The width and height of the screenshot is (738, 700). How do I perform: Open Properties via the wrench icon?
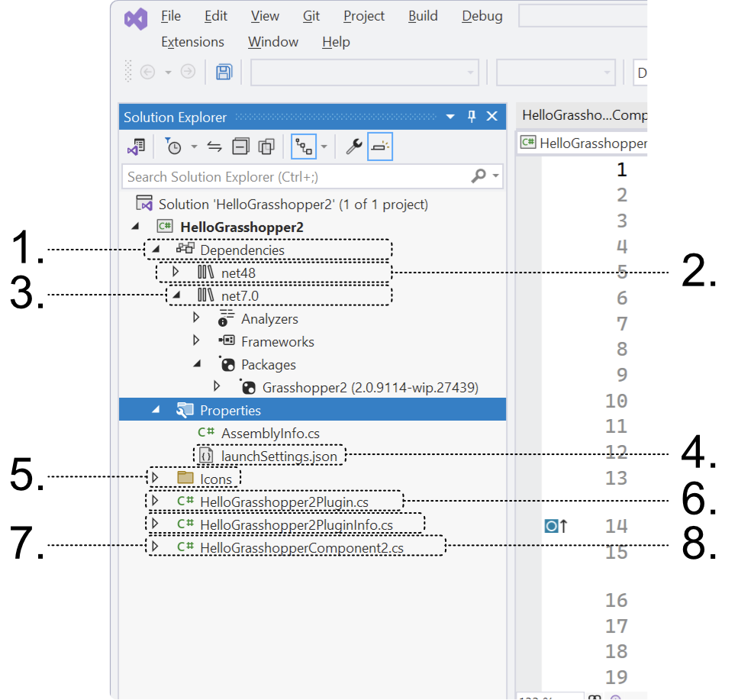[354, 147]
